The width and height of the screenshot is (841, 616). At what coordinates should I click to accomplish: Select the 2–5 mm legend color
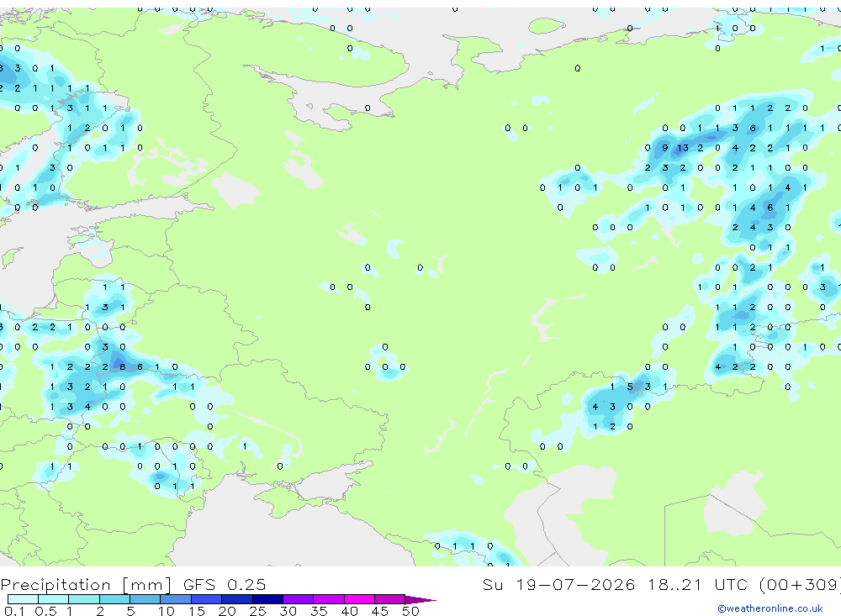click(114, 599)
